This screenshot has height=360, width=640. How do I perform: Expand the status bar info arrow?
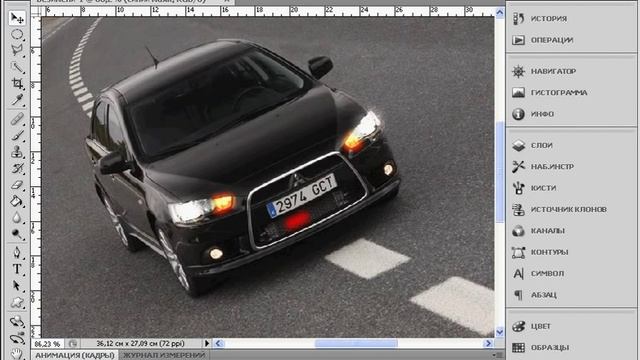(207, 344)
